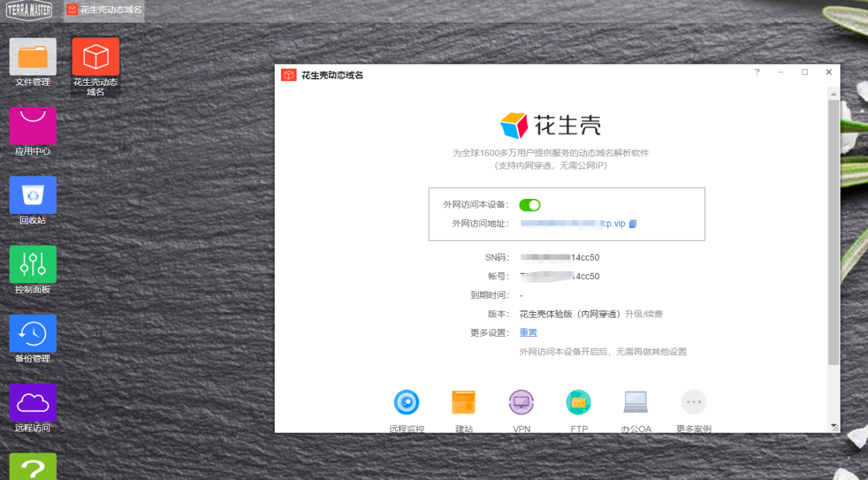The width and height of the screenshot is (868, 480).
Task: Close the 花生壳动态域名 window
Action: click(829, 73)
